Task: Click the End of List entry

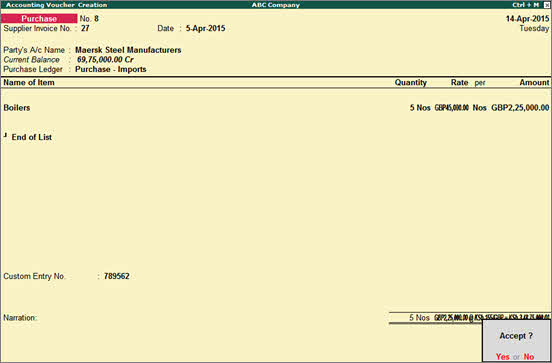Action: click(x=32, y=137)
